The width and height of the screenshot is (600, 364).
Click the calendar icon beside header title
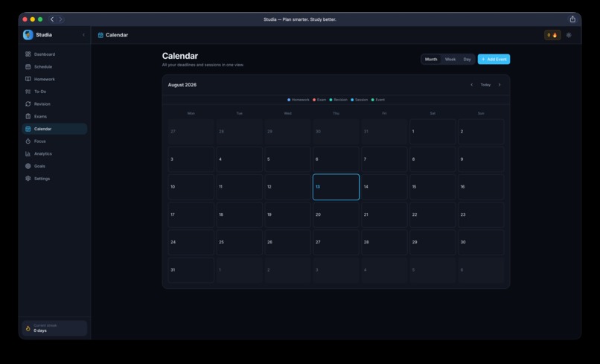point(100,35)
